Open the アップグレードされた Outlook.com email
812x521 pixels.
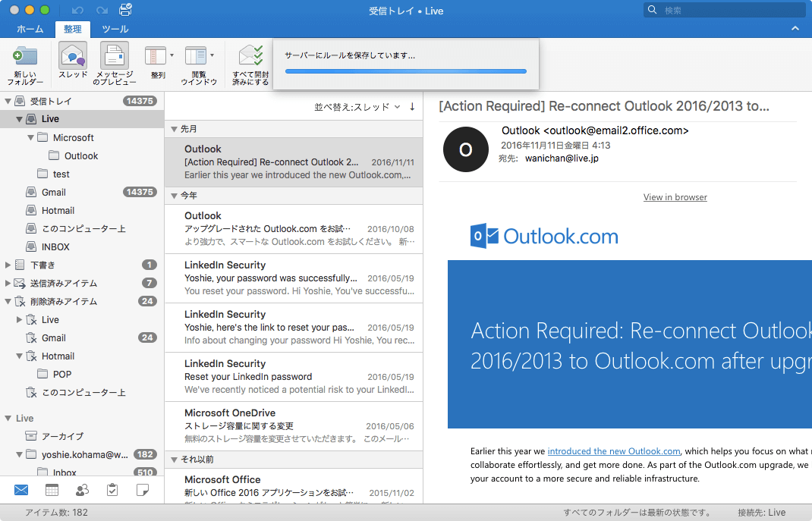[x=294, y=229]
